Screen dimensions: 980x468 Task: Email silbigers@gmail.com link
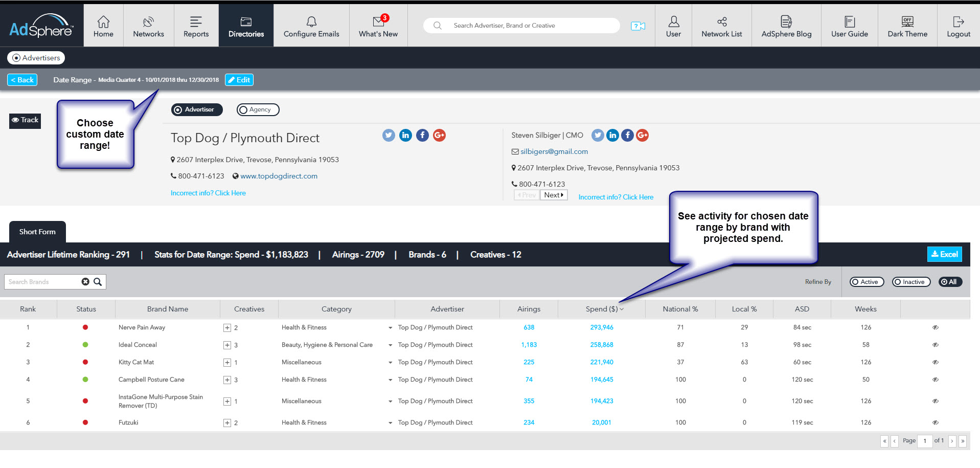(554, 151)
